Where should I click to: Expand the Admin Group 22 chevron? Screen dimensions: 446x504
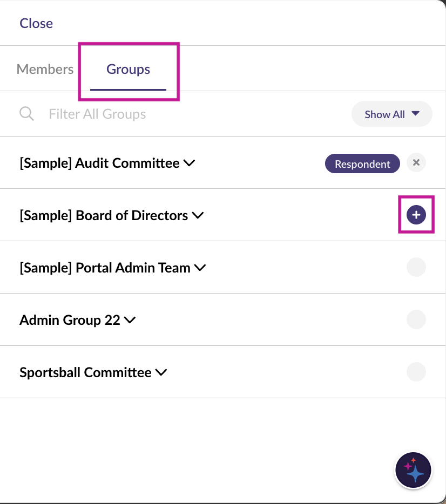pos(130,321)
